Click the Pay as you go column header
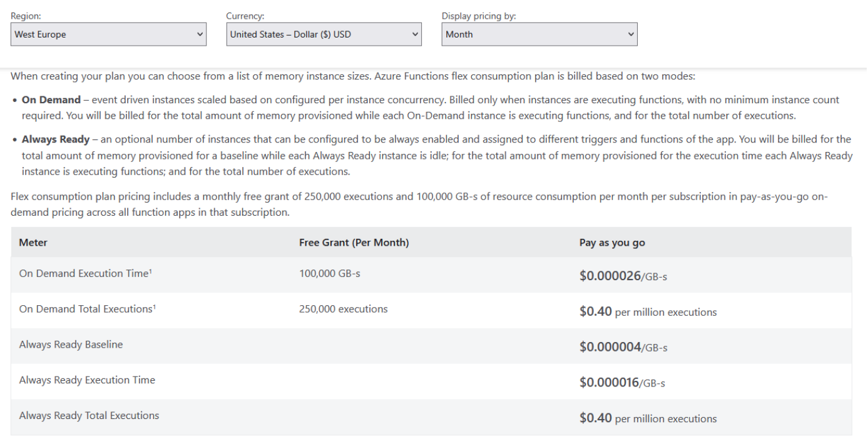The image size is (868, 444). click(611, 243)
